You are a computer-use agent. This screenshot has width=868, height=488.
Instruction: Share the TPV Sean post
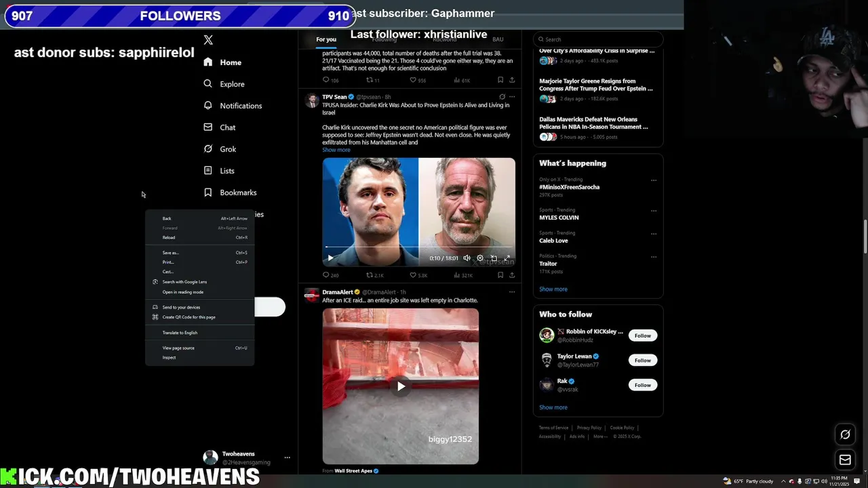coord(512,275)
